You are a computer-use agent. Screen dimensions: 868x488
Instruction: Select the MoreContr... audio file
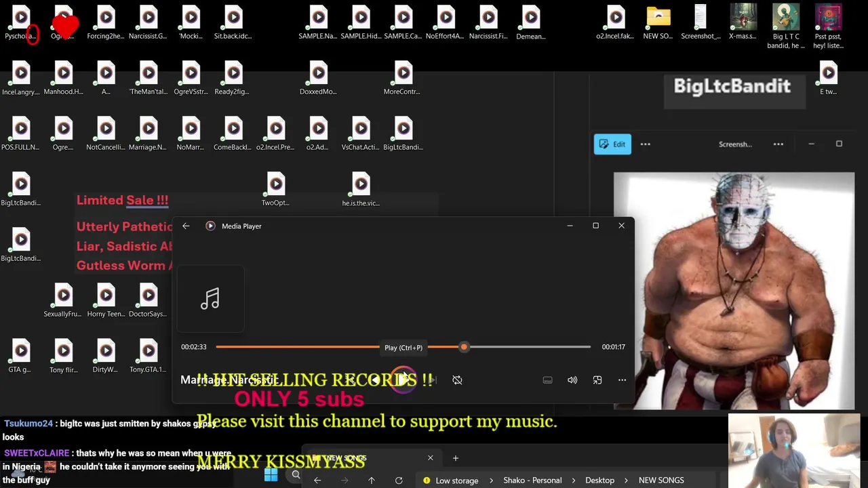(x=403, y=78)
